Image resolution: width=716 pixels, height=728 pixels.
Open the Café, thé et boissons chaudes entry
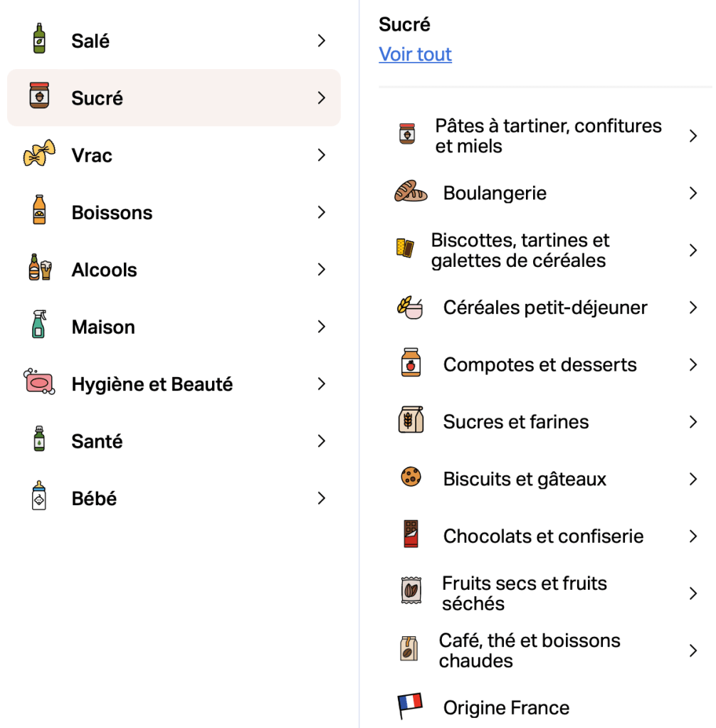click(x=530, y=650)
